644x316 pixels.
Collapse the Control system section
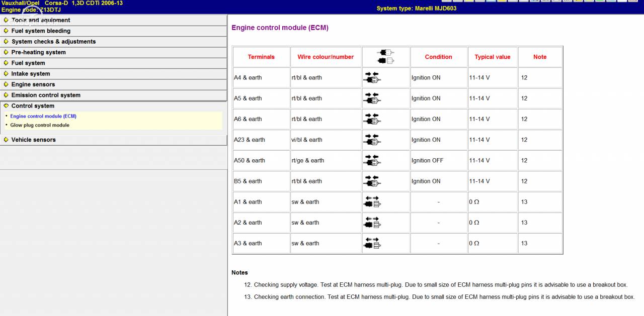click(113, 106)
